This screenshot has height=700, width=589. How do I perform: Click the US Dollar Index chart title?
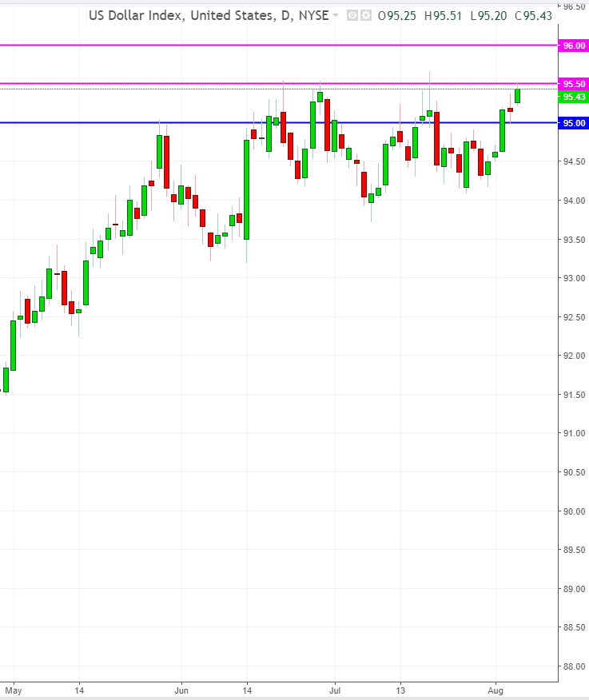(208, 15)
